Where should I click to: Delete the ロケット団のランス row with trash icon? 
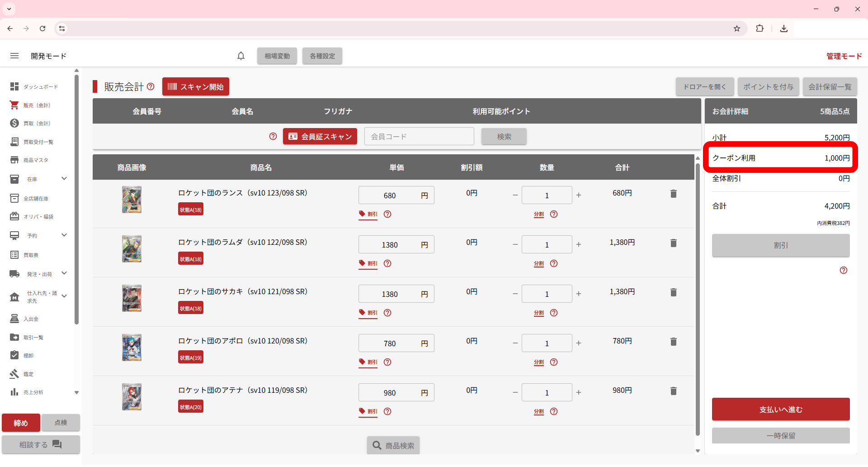[x=673, y=194]
